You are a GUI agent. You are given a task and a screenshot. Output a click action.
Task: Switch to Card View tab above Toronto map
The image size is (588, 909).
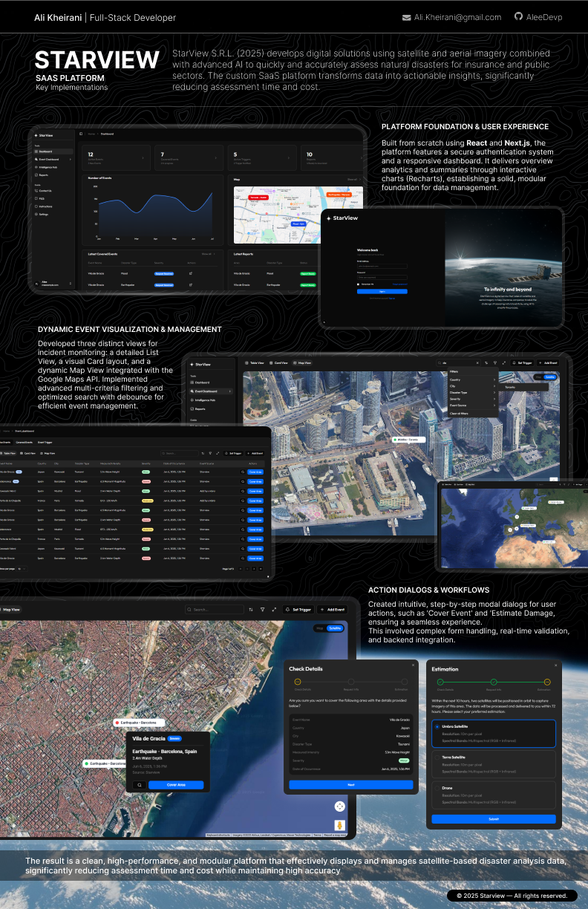pos(279,363)
